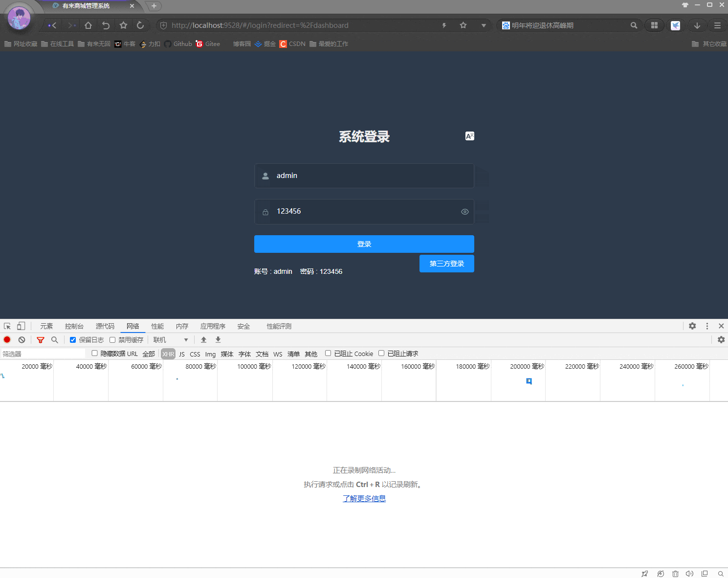Open the 最爱的工作 bookmark folder
The height and width of the screenshot is (578, 728).
[329, 44]
